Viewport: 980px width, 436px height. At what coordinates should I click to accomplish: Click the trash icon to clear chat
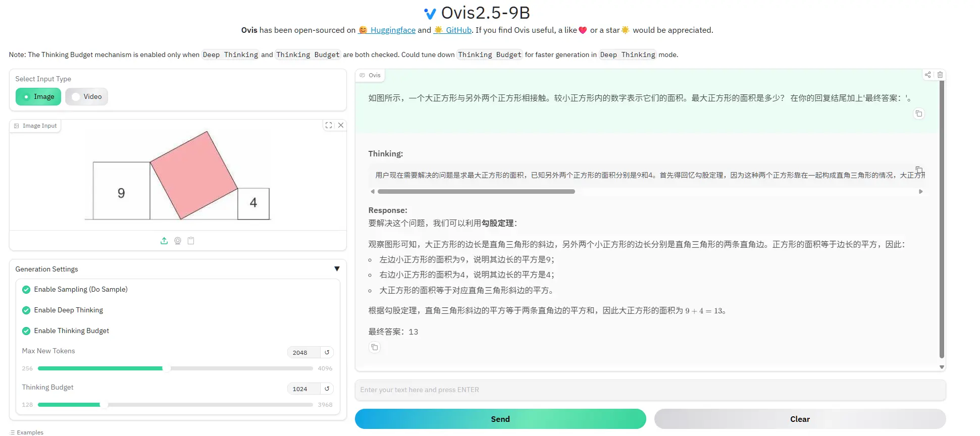(940, 75)
